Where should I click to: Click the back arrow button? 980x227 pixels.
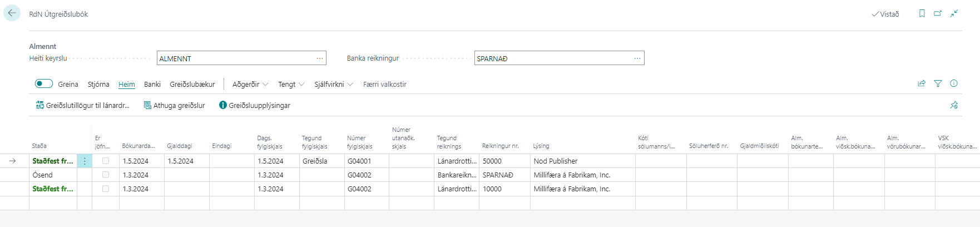click(12, 13)
